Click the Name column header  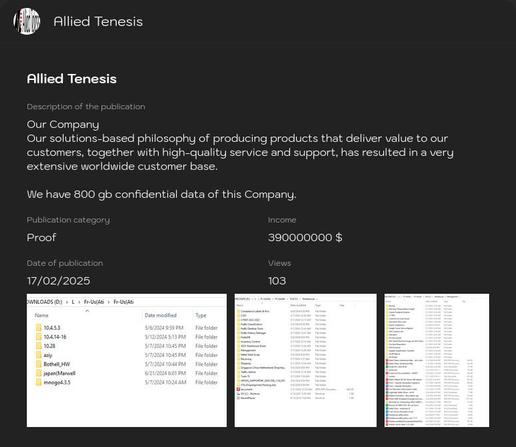click(42, 315)
